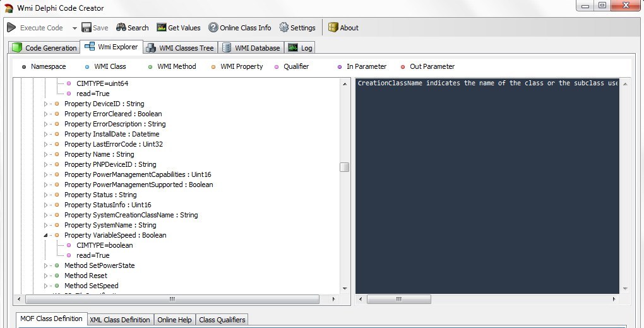Click the Get Values toolbar button
The image size is (644, 328).
[179, 28]
